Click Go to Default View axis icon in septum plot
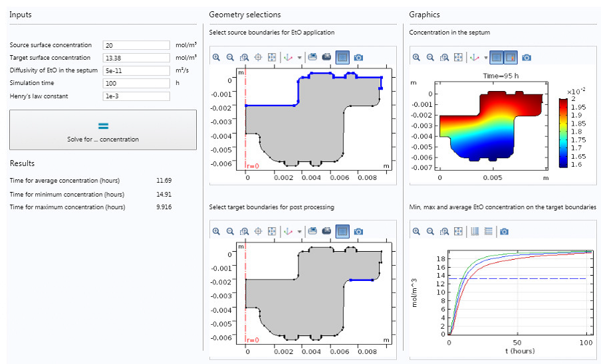 click(x=473, y=58)
